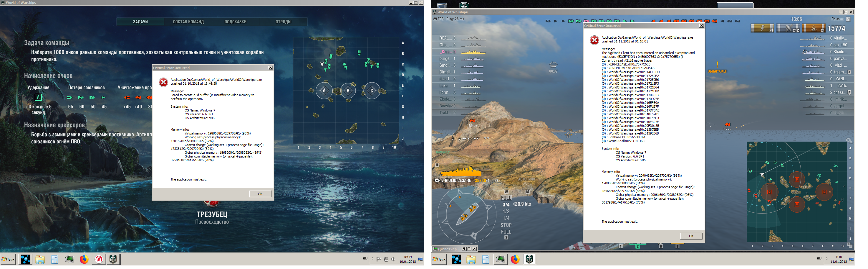Click RU language indicator on left taskbar
This screenshot has height=269, width=868.
point(365,259)
